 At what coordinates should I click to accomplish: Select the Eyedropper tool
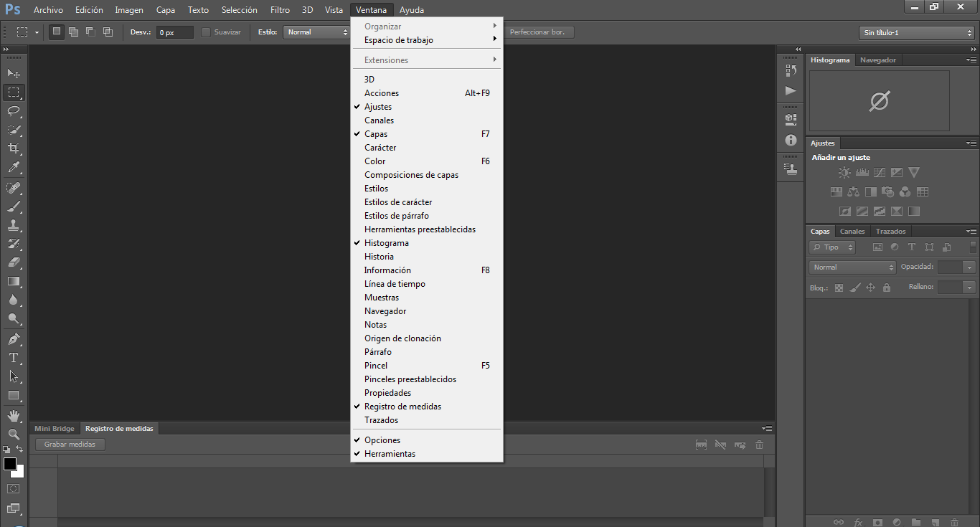click(x=14, y=168)
